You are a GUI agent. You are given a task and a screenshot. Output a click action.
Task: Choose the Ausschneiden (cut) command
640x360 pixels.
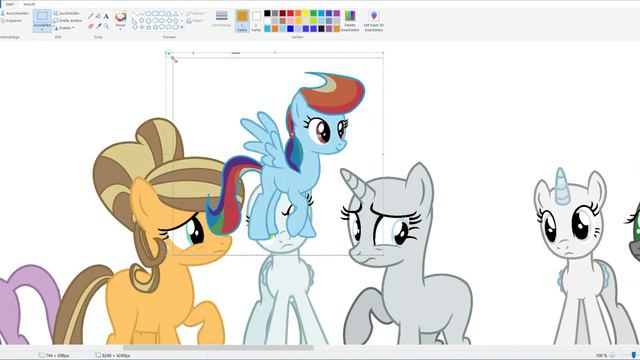(14, 13)
